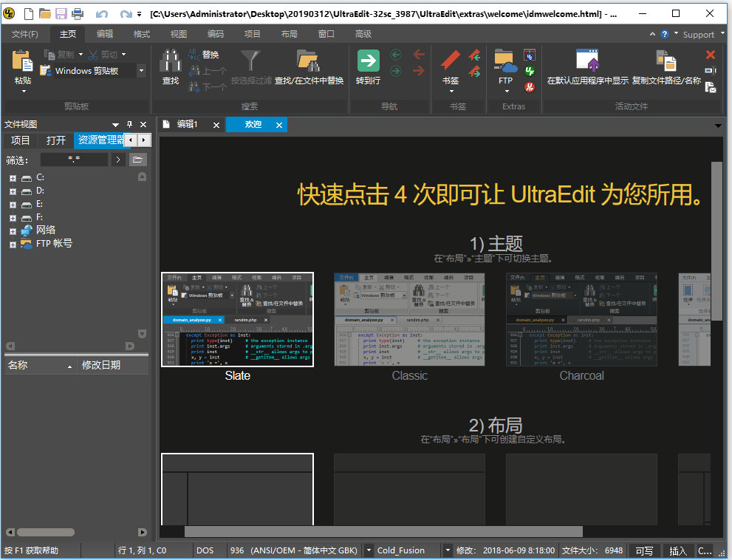Image resolution: width=732 pixels, height=560 pixels.
Task: Click the Find (查找) binoculars icon
Action: (x=171, y=61)
